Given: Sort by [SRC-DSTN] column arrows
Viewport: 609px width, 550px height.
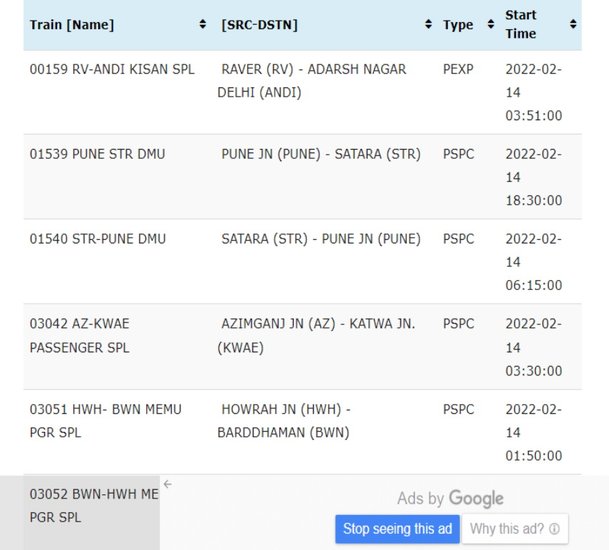Looking at the screenshot, I should tap(428, 24).
